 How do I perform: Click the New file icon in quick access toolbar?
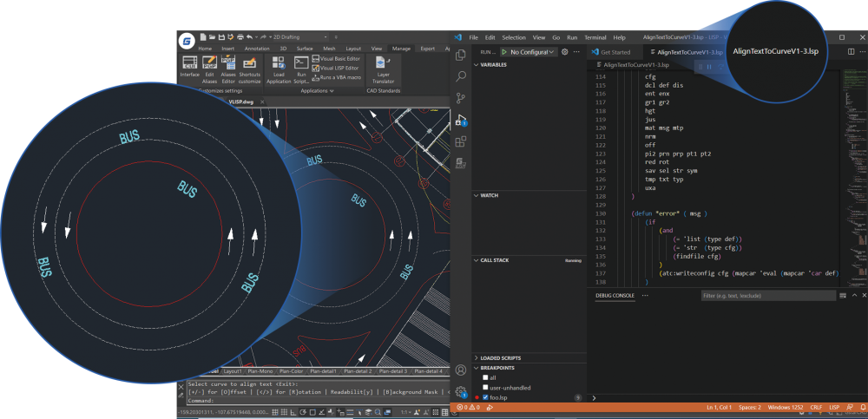point(203,37)
